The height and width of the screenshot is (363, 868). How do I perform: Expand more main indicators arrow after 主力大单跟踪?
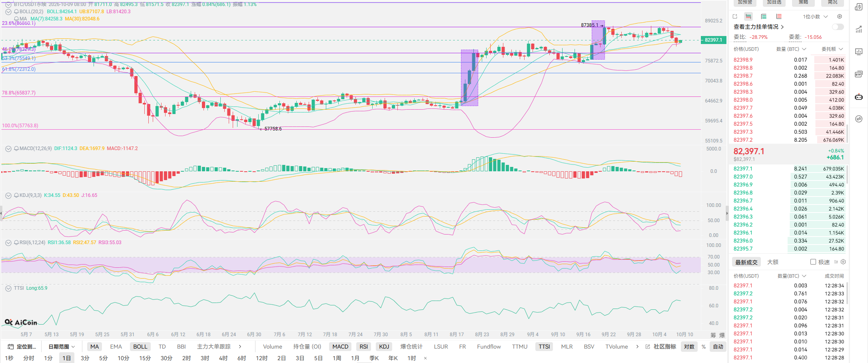click(x=240, y=347)
